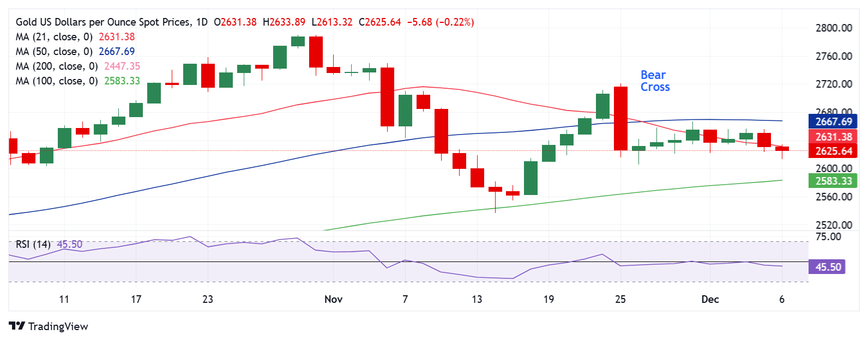Screen dimensions: 868x341
Task: Click the Dec label on the date axis
Action: click(710, 300)
